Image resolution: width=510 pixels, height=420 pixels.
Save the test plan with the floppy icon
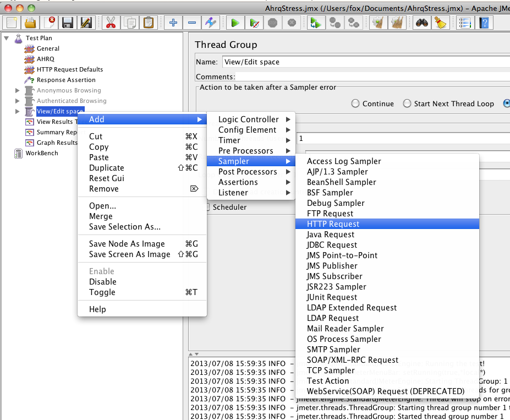pos(68,23)
